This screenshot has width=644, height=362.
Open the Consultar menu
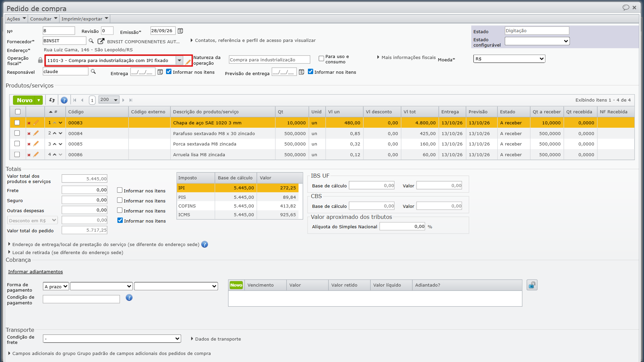click(44, 19)
